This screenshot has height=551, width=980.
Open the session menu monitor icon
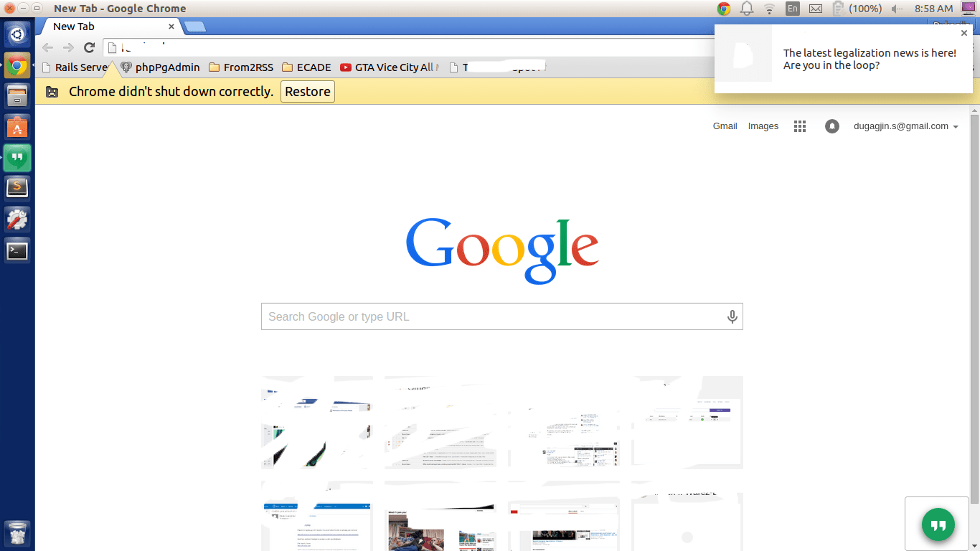(x=969, y=9)
